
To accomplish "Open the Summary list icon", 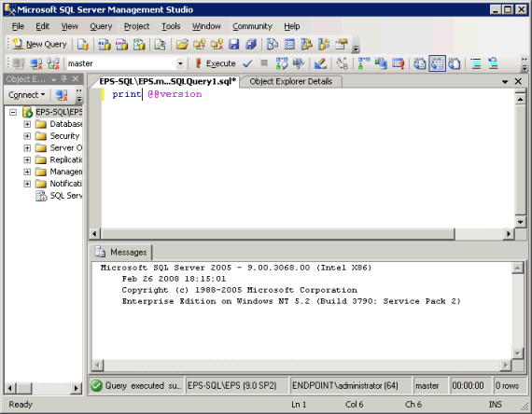I will (x=289, y=44).
